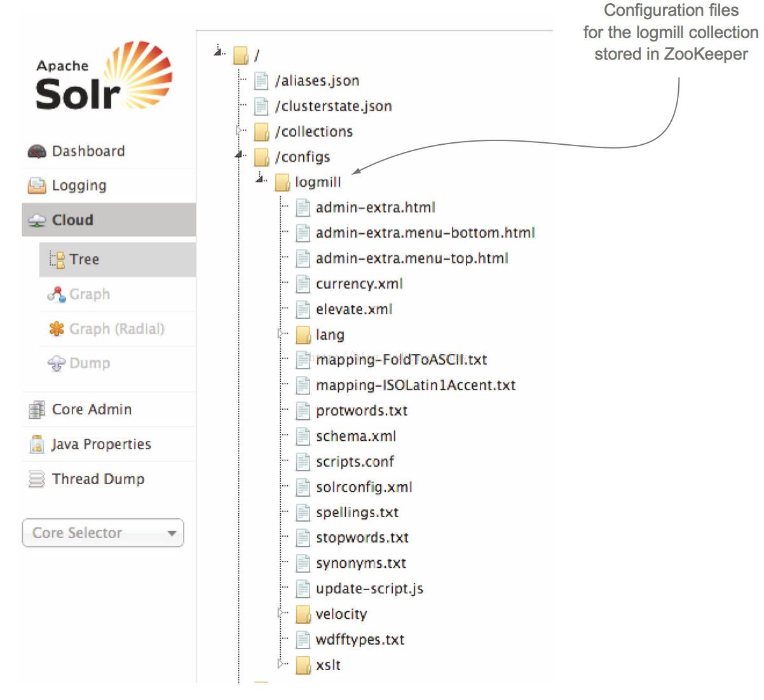Click the Thread Dump icon

pos(37,479)
